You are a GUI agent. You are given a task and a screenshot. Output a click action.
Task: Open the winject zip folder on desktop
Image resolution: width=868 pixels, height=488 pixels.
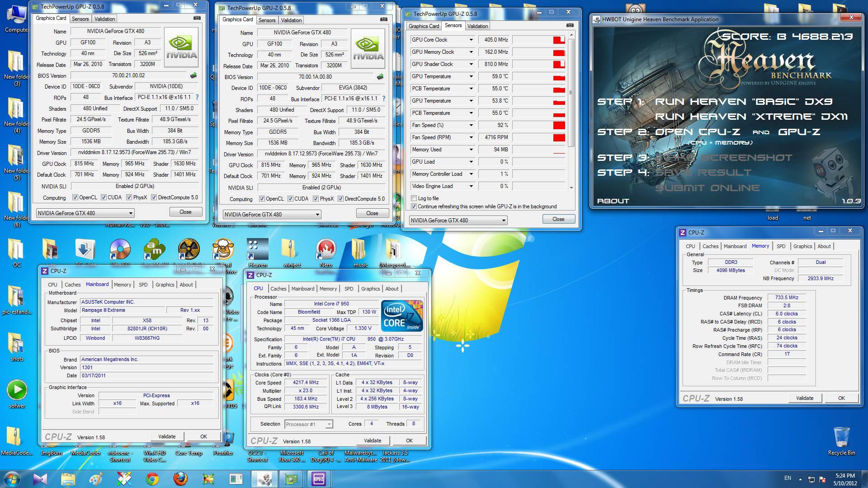(292, 253)
